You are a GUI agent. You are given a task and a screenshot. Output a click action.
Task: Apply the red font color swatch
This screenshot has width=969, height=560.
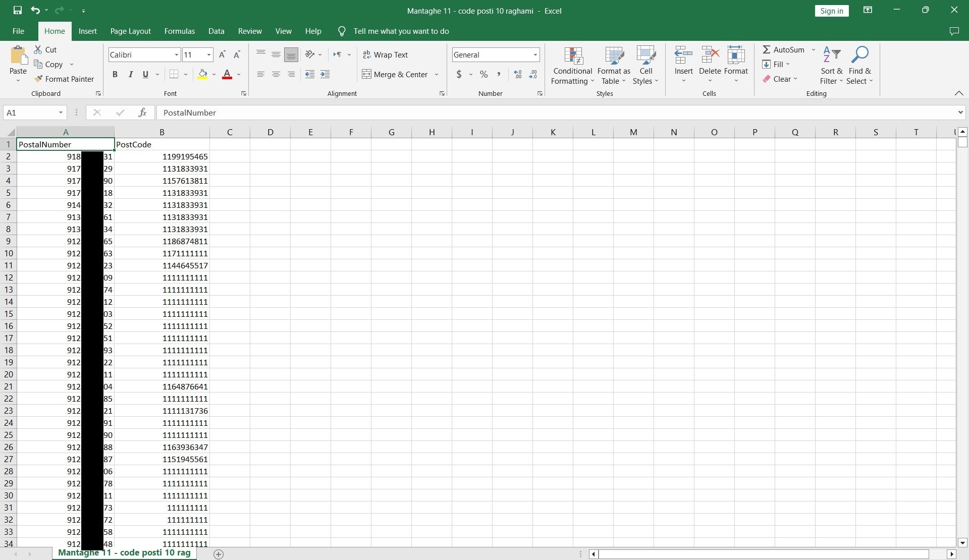(x=227, y=74)
